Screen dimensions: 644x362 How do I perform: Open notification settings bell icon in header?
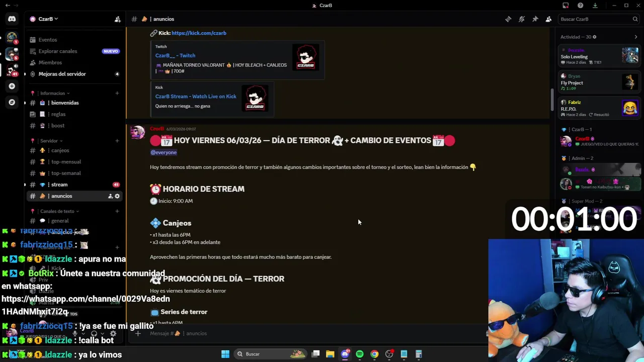(522, 19)
